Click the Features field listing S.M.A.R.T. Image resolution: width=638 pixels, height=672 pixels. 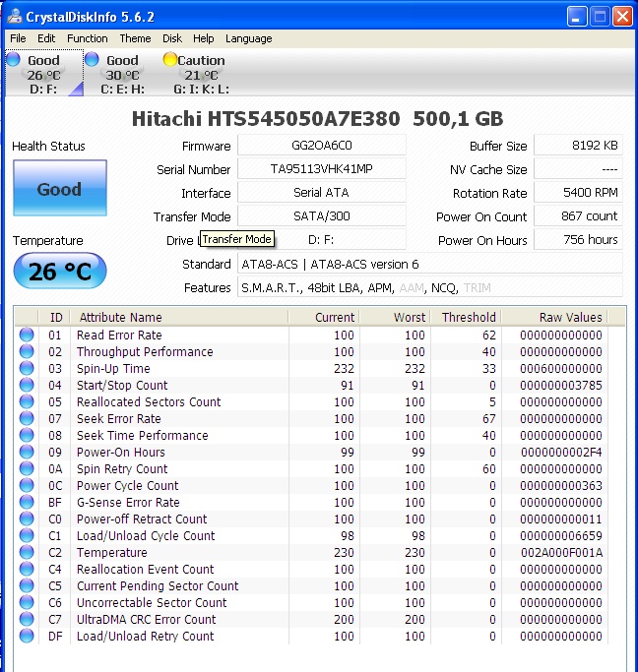pos(430,287)
